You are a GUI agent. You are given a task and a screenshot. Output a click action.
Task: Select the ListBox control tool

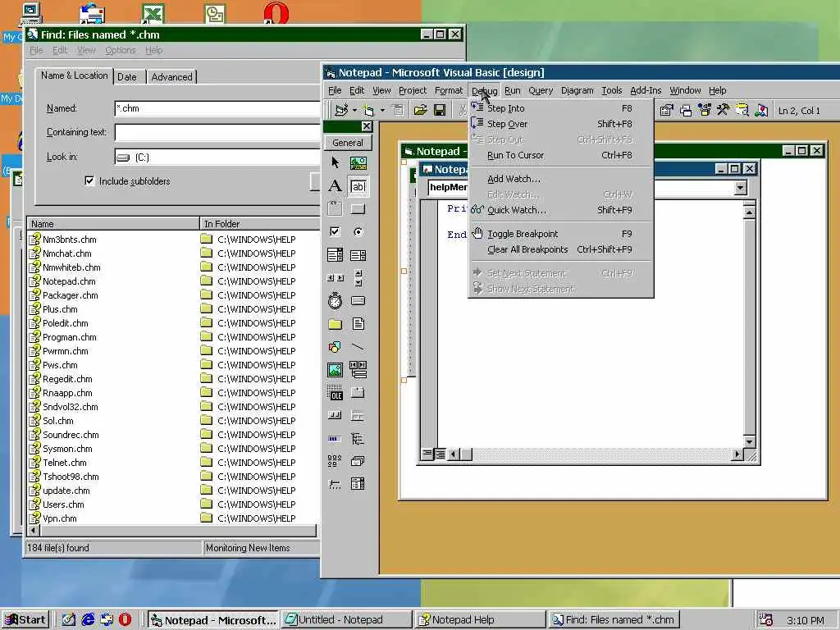pos(358,255)
